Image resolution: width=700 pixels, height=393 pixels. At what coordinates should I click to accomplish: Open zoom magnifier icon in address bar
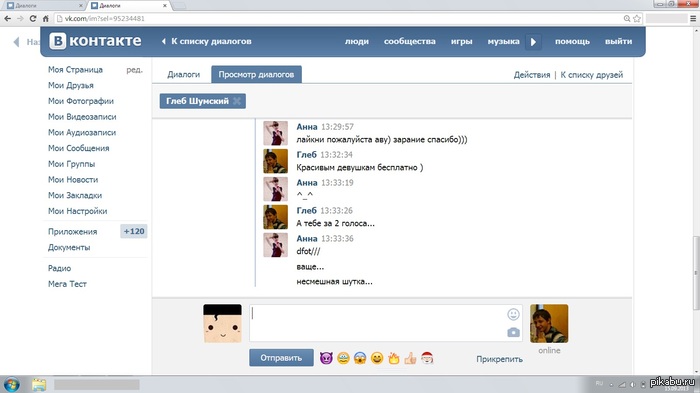[x=627, y=18]
